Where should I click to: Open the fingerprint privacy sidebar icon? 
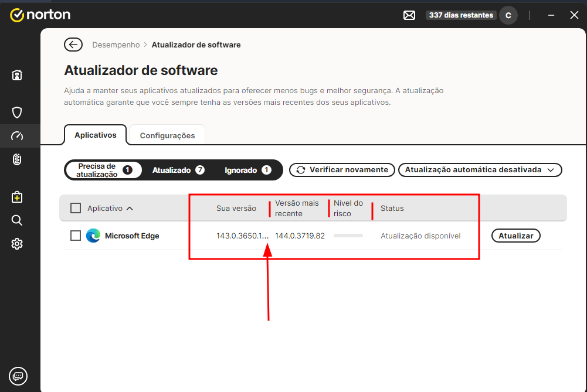tap(17, 159)
